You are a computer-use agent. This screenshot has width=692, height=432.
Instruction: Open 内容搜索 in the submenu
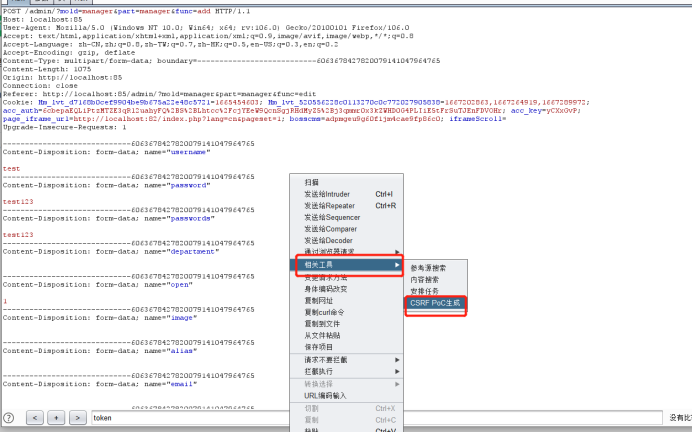tap(436, 279)
